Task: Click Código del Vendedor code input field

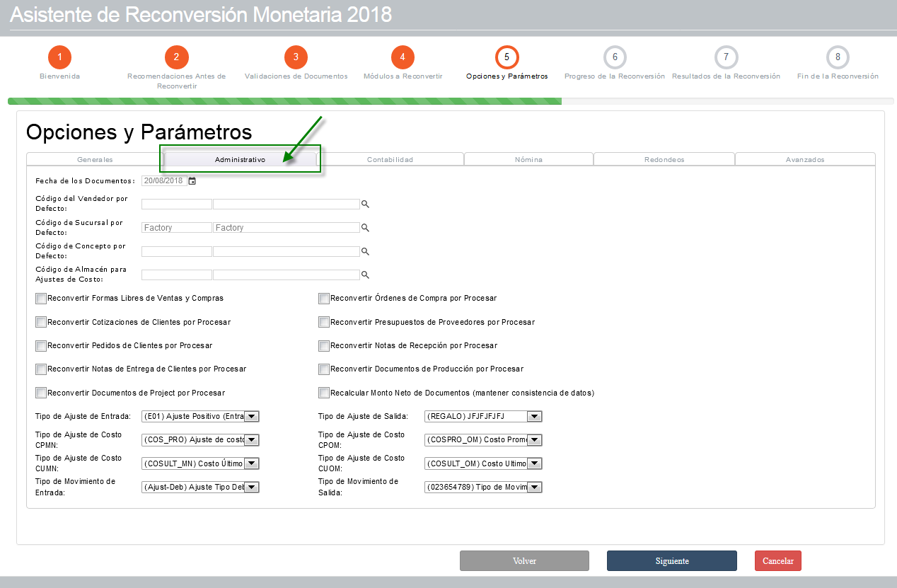Action: (177, 204)
